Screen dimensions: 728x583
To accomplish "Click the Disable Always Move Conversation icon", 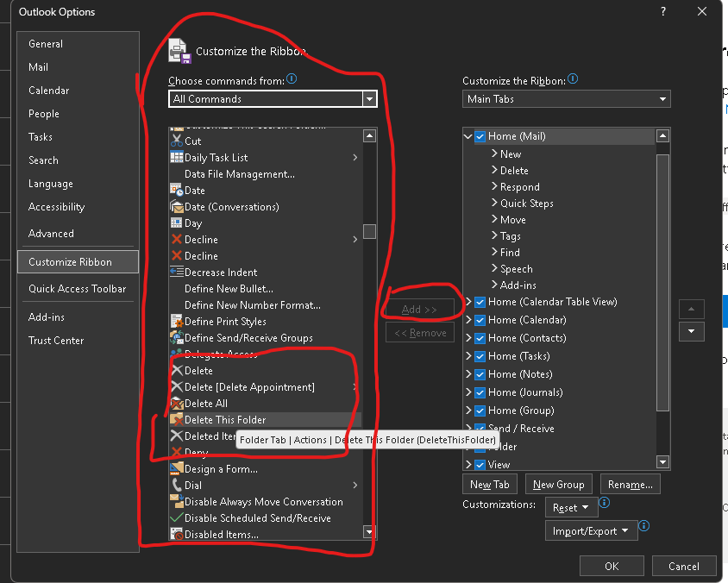I will pyautogui.click(x=177, y=501).
